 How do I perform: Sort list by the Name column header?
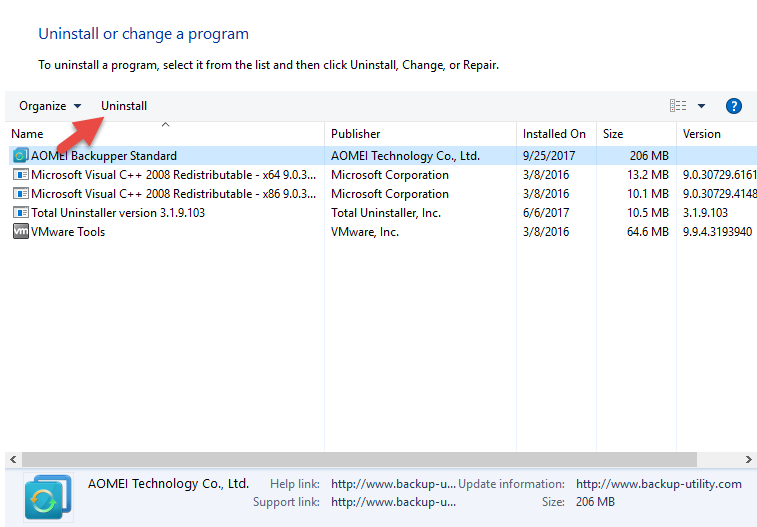tap(27, 134)
